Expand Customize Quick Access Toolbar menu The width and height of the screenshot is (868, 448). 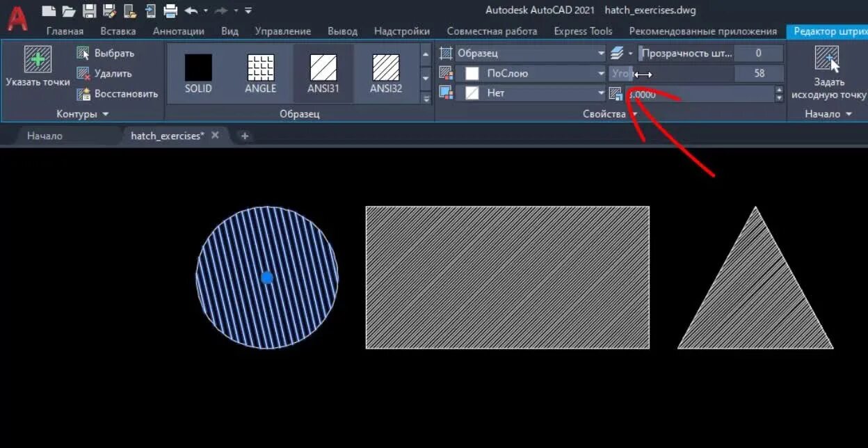[248, 10]
